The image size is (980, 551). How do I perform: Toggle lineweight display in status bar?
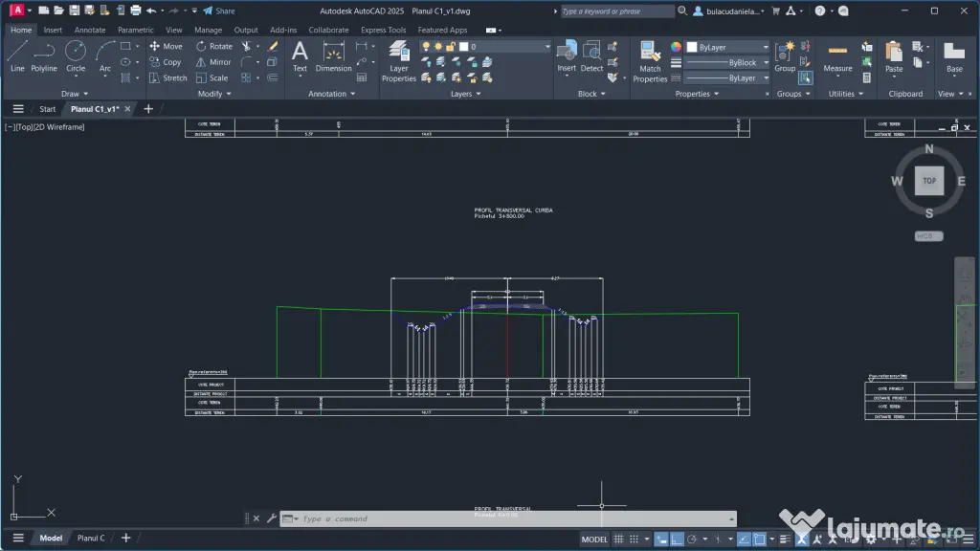click(785, 539)
